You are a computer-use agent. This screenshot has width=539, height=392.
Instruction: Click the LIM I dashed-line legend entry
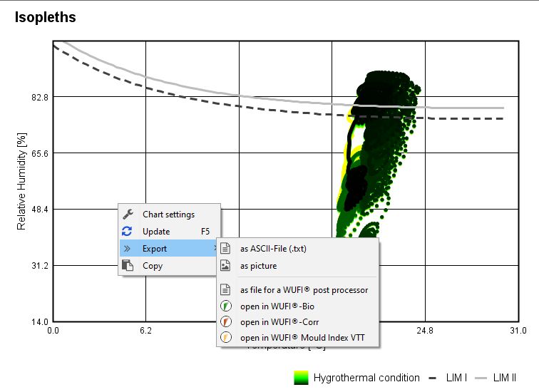tap(448, 378)
